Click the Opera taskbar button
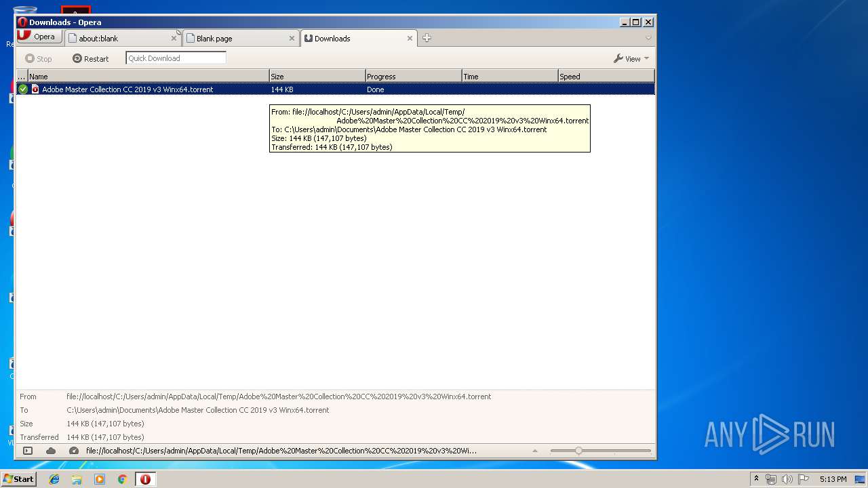Image resolution: width=868 pixels, height=488 pixels. coord(145,479)
